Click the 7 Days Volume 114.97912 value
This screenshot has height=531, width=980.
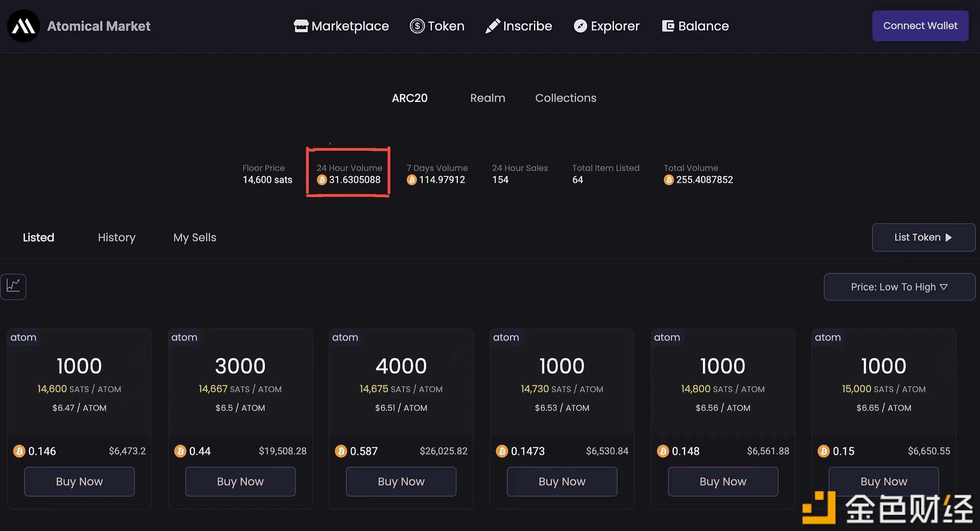[442, 180]
